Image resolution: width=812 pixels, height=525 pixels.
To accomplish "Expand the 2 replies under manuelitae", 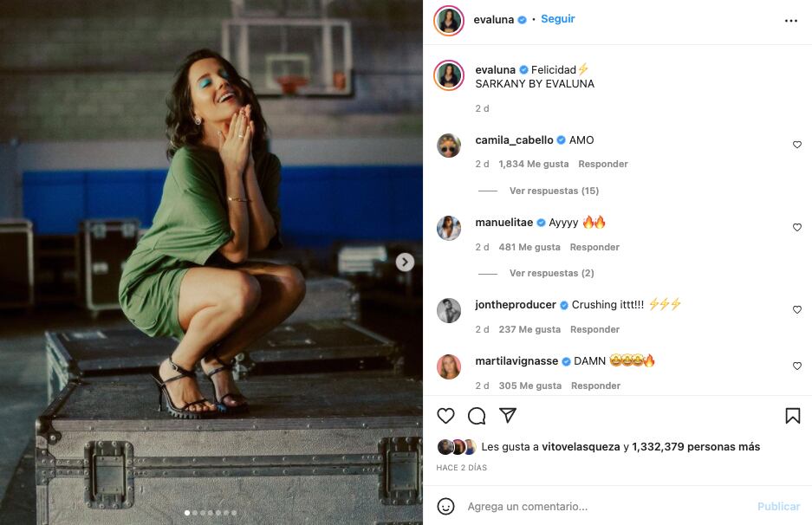I will 551,273.
